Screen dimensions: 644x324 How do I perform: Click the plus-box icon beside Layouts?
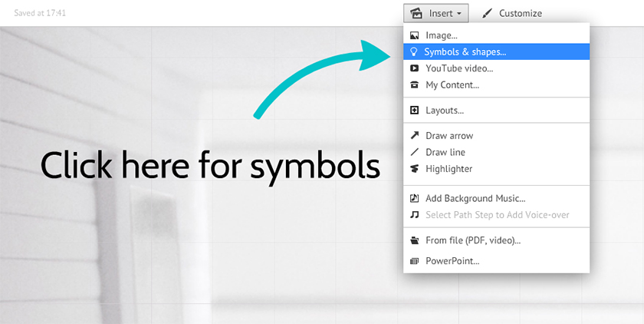pos(415,111)
